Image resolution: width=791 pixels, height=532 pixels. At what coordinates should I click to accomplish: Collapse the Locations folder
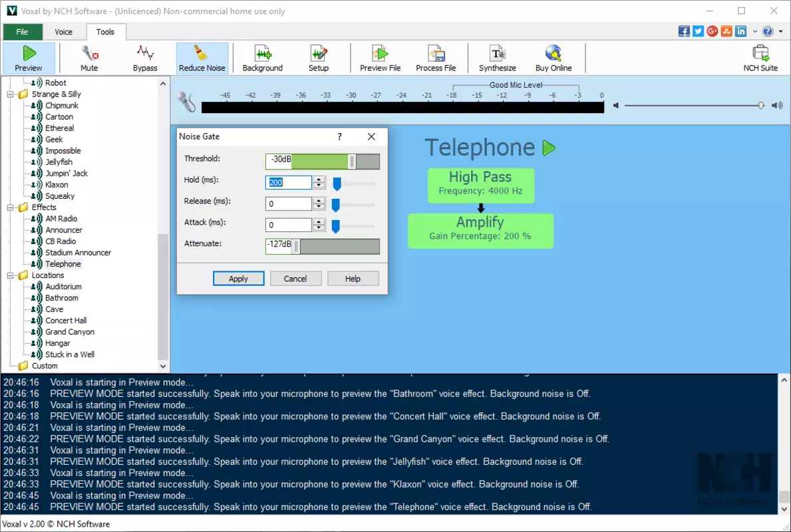(10, 275)
